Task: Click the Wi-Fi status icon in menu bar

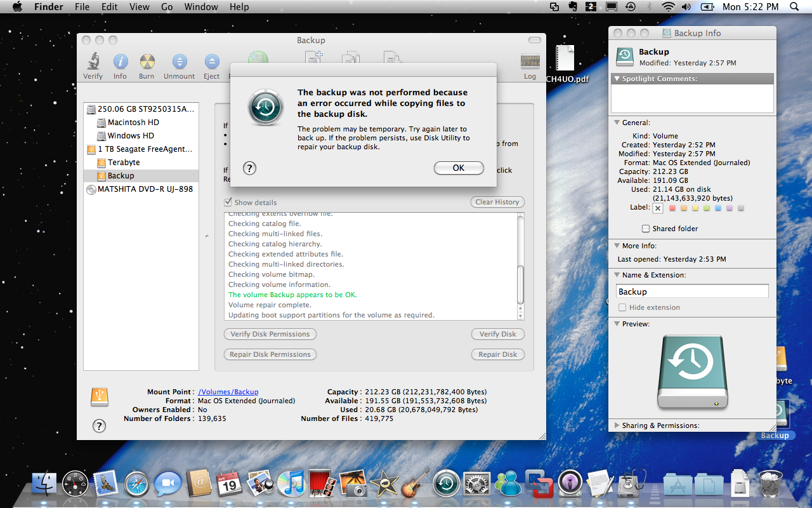Action: [x=667, y=7]
